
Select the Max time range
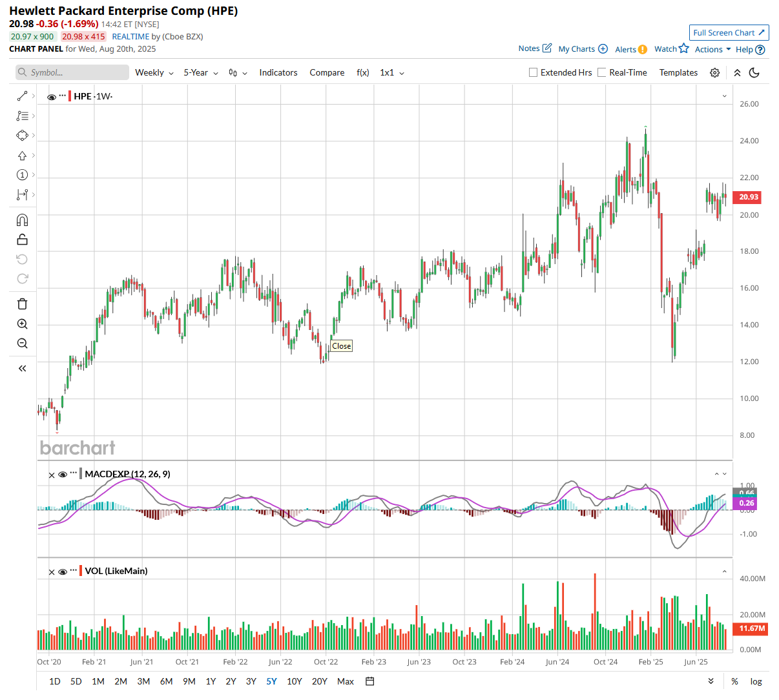pyautogui.click(x=346, y=681)
